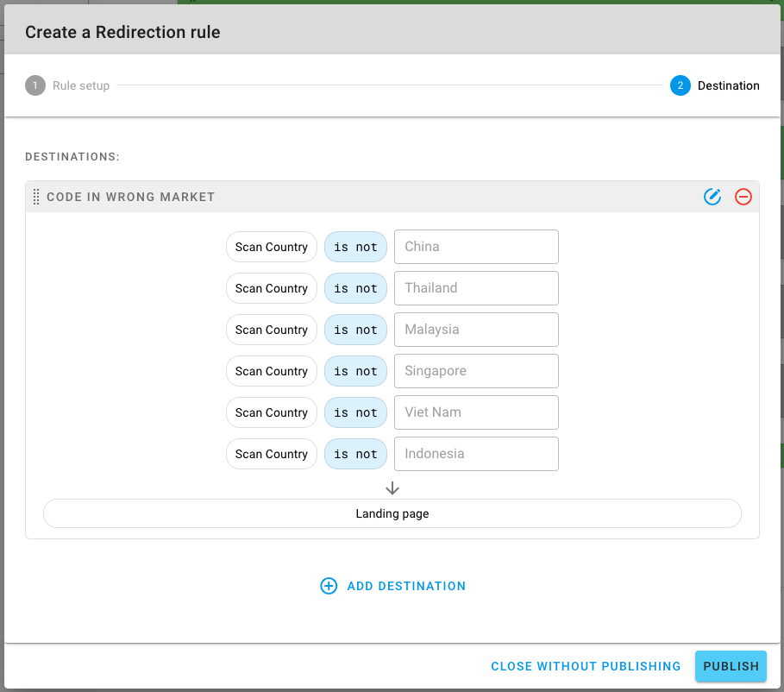784x692 pixels.
Task: Click the Malaysia country value field
Action: [476, 330]
